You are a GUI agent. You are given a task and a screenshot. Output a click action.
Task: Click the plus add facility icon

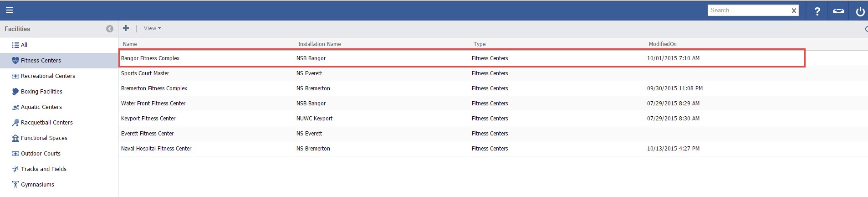[126, 28]
